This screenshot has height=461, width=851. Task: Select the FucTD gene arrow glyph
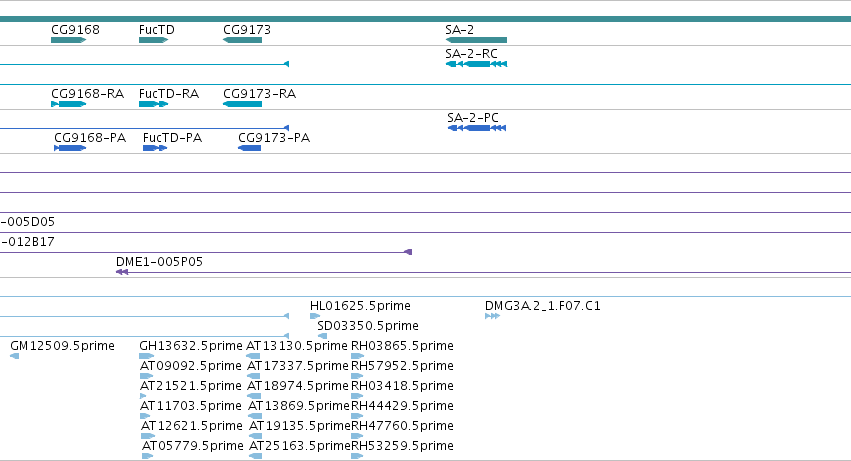click(154, 40)
